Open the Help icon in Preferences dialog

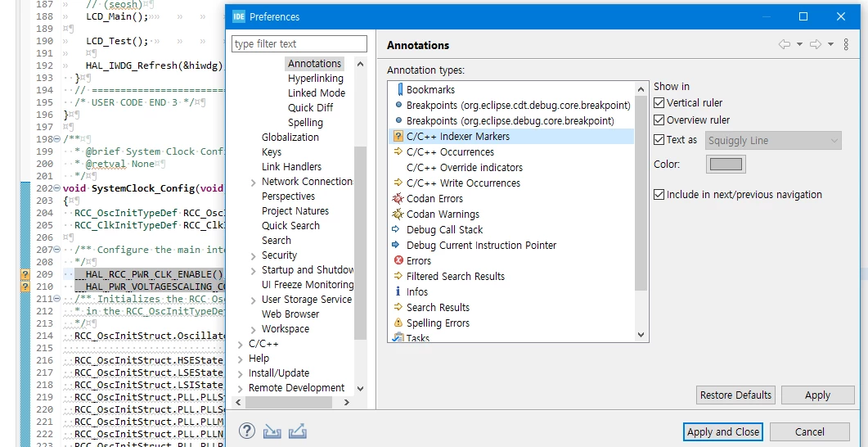(247, 431)
